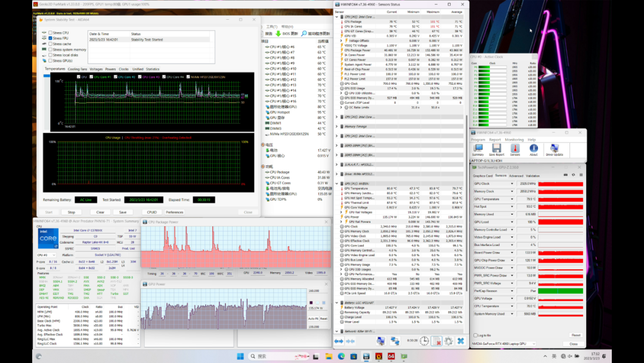Click Save in the System Stability Test
The height and width of the screenshot is (363, 644).
click(123, 212)
